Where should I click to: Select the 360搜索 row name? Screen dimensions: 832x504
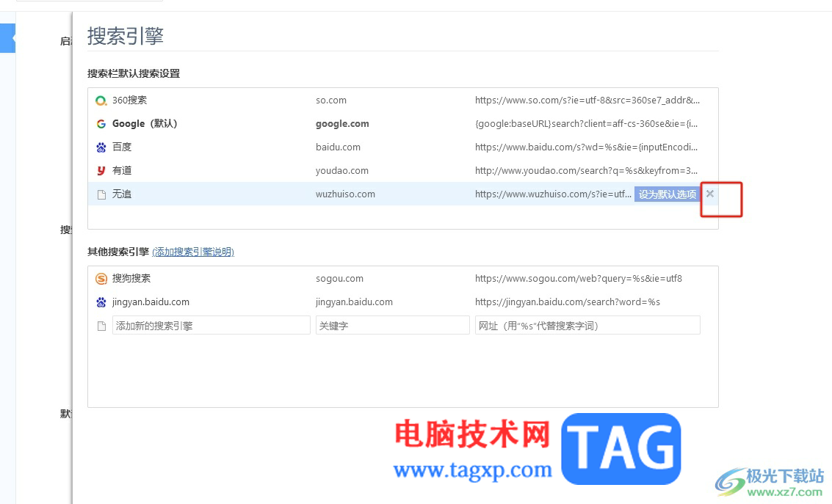click(129, 101)
